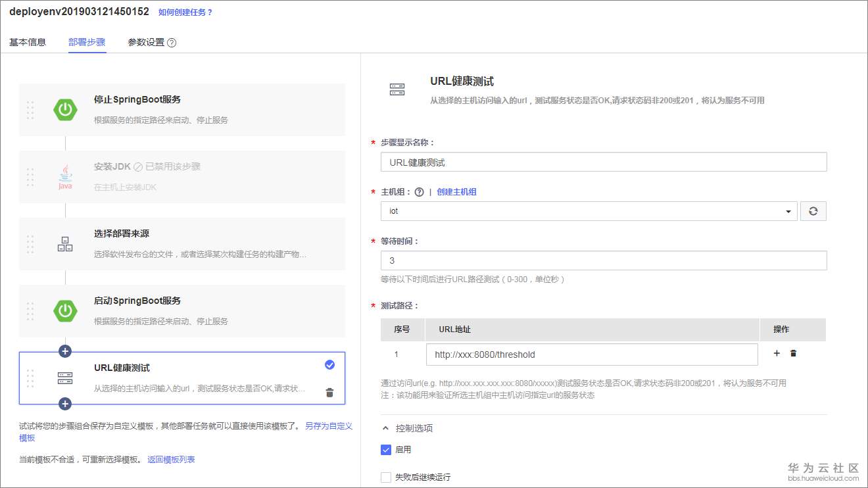
Task: Open the 如何创建任务？ help link
Action: tap(186, 12)
